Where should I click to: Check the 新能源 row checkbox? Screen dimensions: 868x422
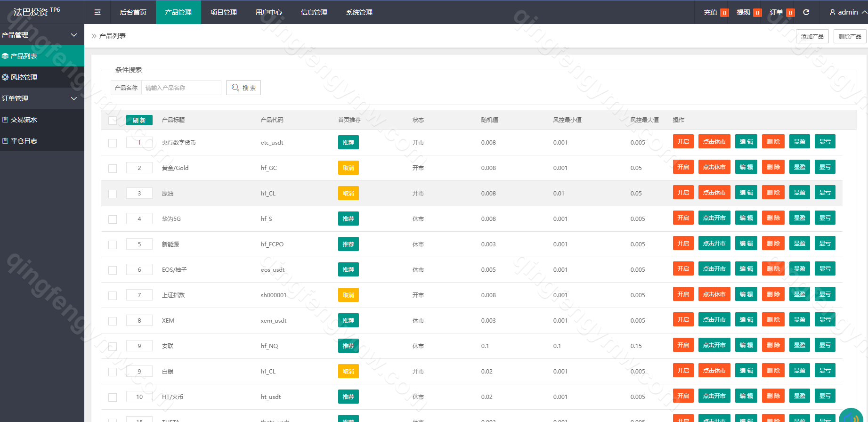[113, 245]
